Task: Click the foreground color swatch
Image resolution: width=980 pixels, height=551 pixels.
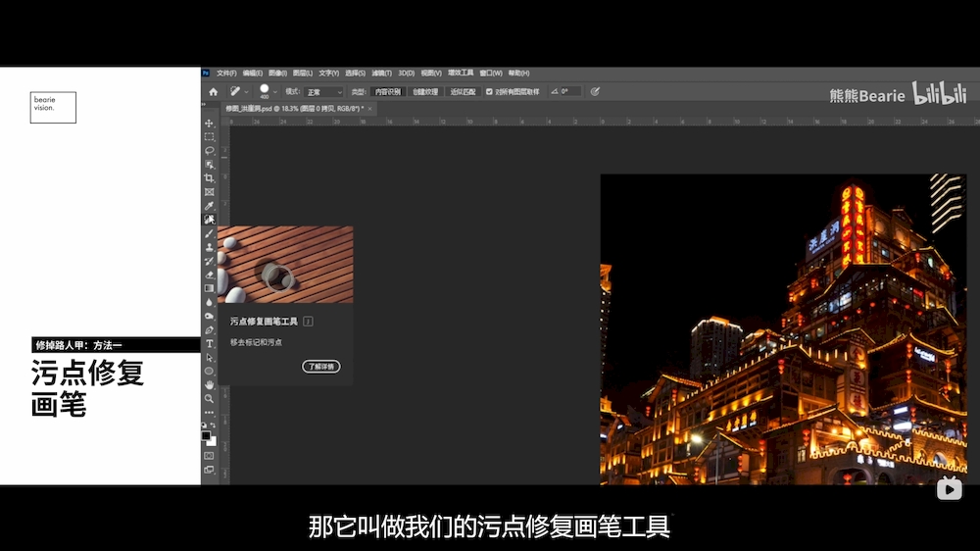Action: (x=206, y=435)
